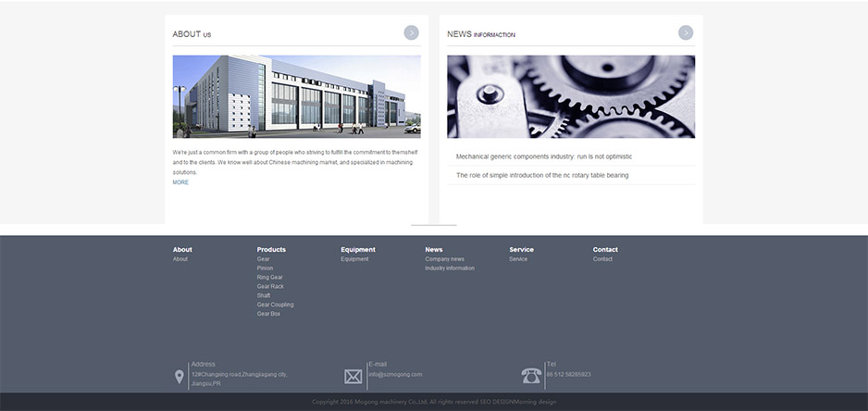Click the arrow icon beside About Us
This screenshot has height=411, width=868.
click(x=411, y=32)
